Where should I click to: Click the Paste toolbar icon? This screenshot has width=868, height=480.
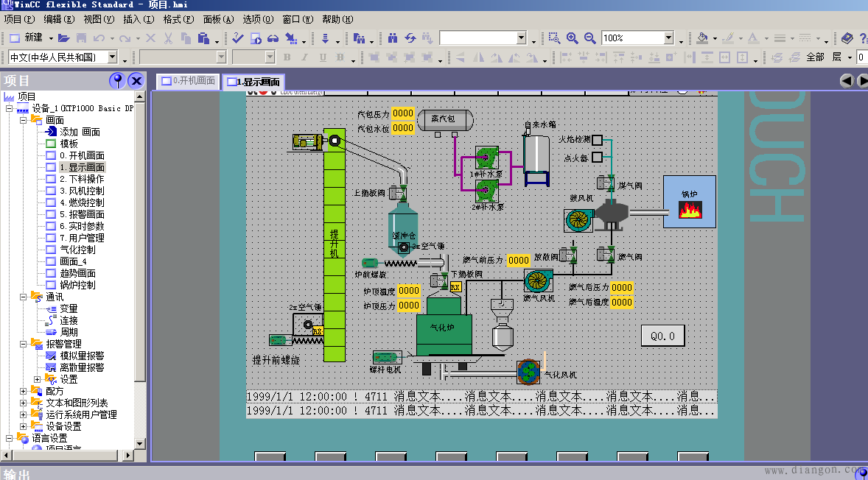coord(203,37)
